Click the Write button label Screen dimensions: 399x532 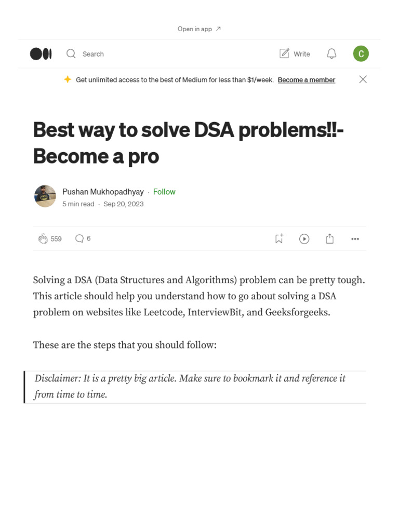click(x=302, y=54)
